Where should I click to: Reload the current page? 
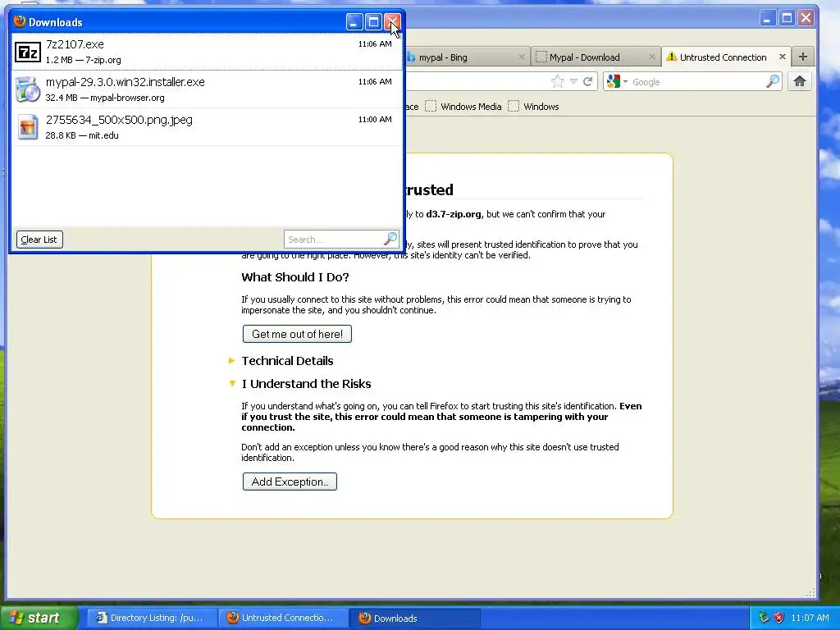tap(587, 81)
